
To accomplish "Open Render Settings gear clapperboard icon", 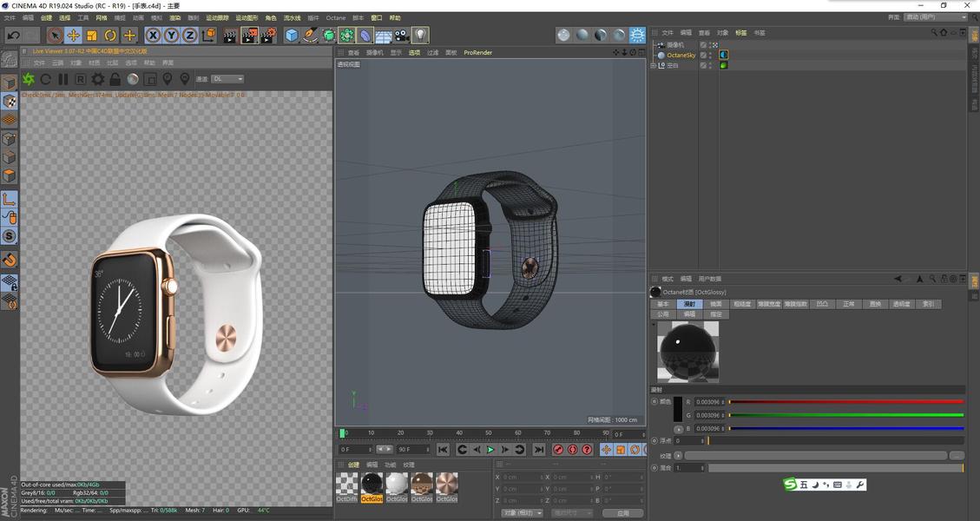I will pos(269,35).
